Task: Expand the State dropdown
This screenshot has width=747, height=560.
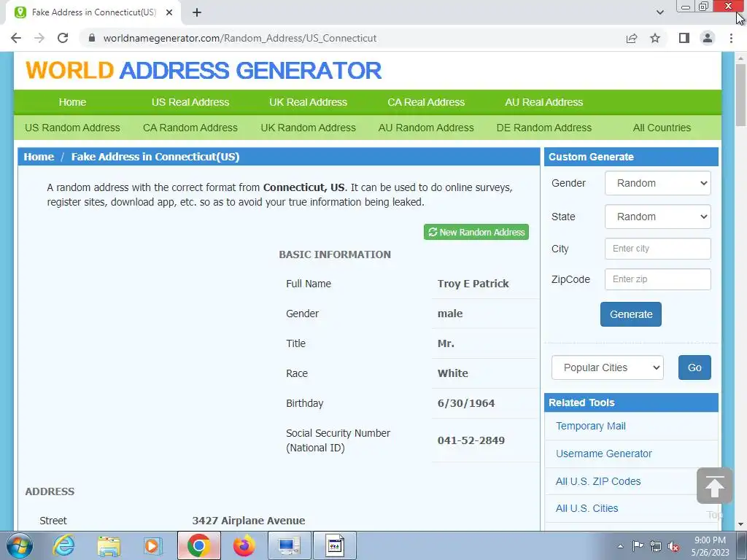Action: (x=657, y=217)
